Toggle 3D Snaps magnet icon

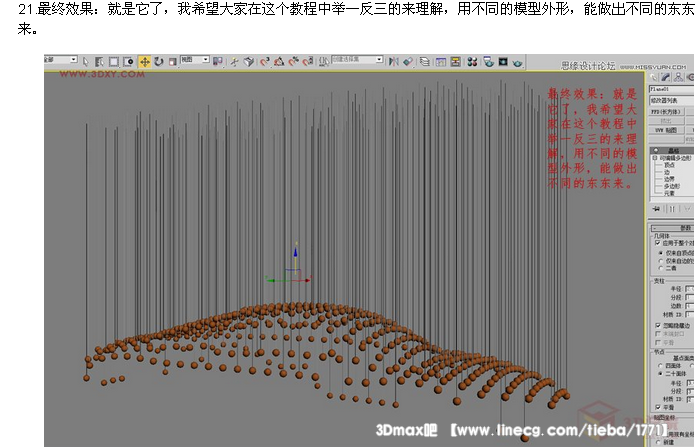click(265, 61)
